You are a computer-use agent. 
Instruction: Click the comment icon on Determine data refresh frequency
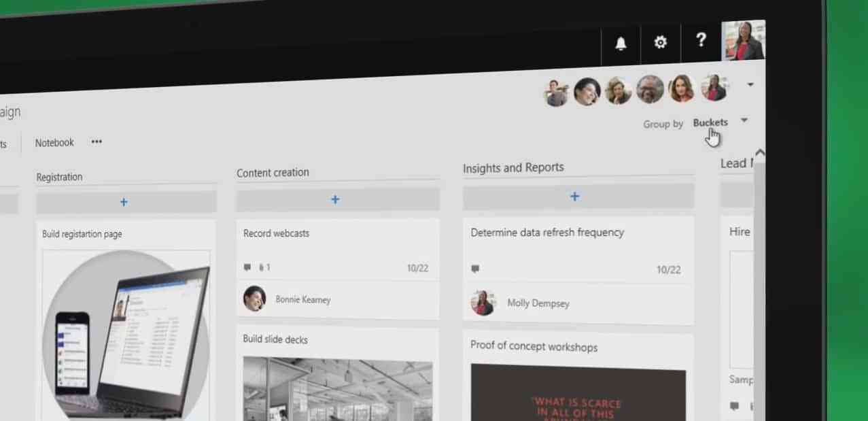[474, 269]
